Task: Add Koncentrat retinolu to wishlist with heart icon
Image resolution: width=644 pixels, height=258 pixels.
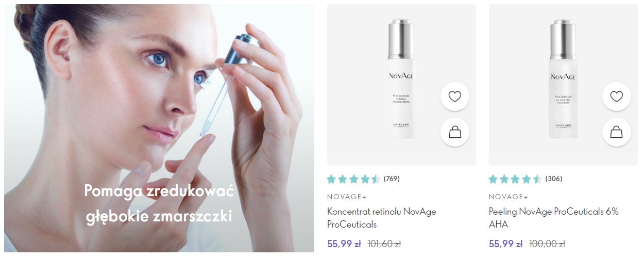Action: (455, 96)
